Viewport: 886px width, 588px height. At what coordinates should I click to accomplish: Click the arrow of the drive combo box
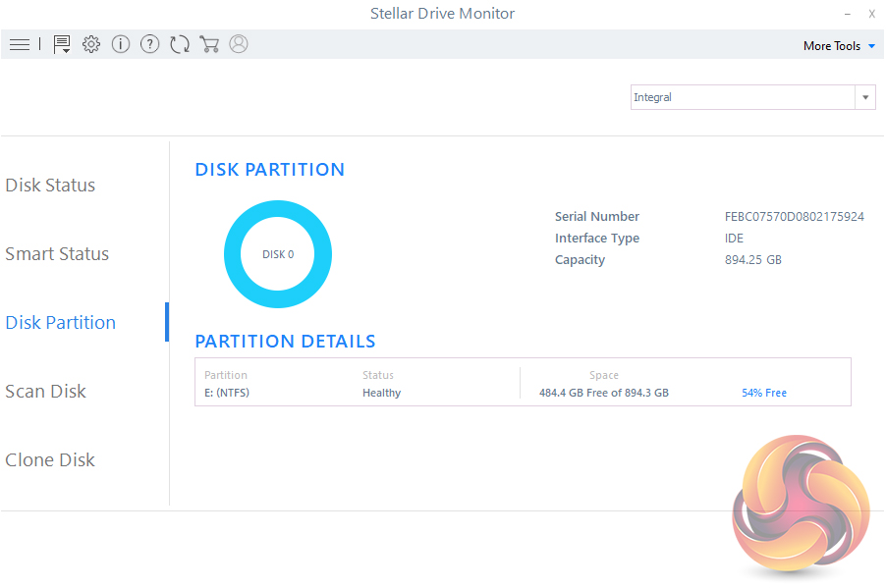[865, 97]
